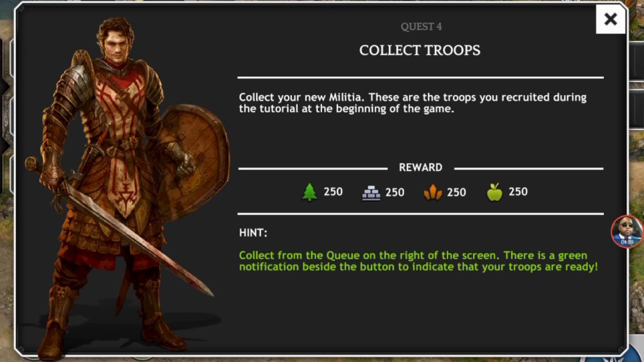Tap the HINT: label
This screenshot has height=362, width=644.
pos(253,233)
